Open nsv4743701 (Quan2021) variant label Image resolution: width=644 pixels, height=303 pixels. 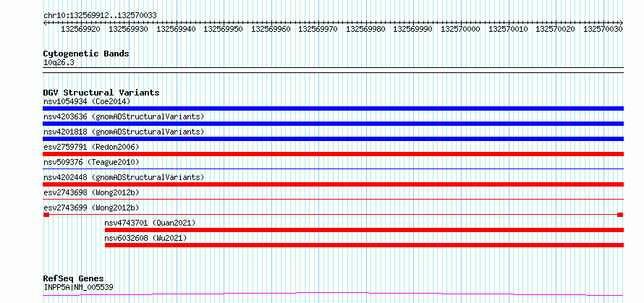click(x=150, y=223)
